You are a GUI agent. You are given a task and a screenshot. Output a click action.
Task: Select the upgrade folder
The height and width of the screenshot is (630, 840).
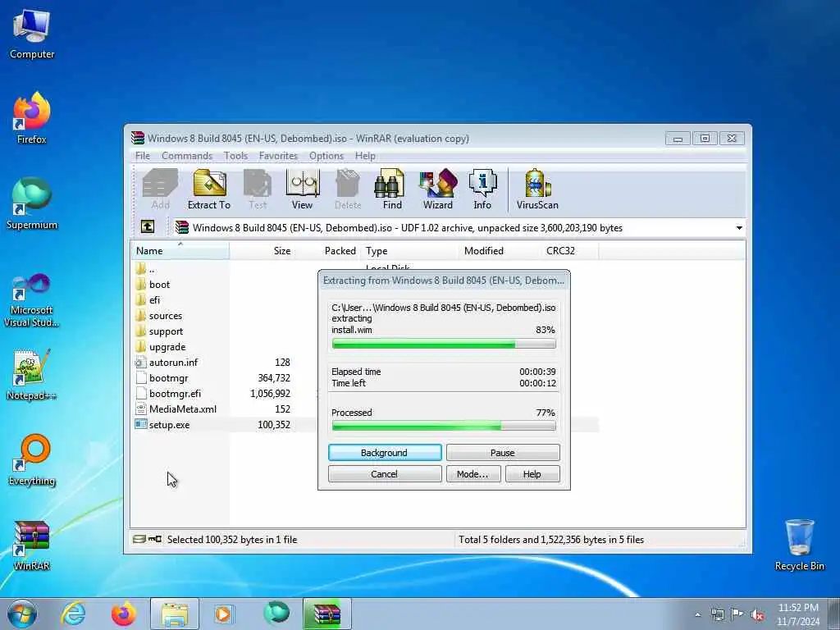tap(167, 347)
